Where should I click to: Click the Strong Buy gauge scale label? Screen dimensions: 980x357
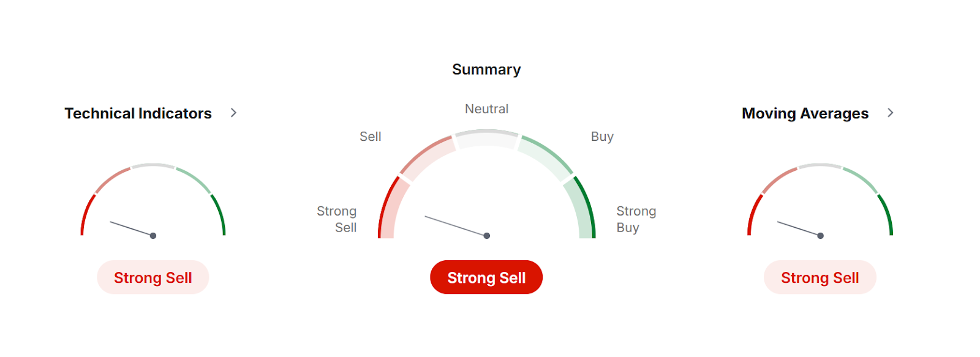(636, 219)
